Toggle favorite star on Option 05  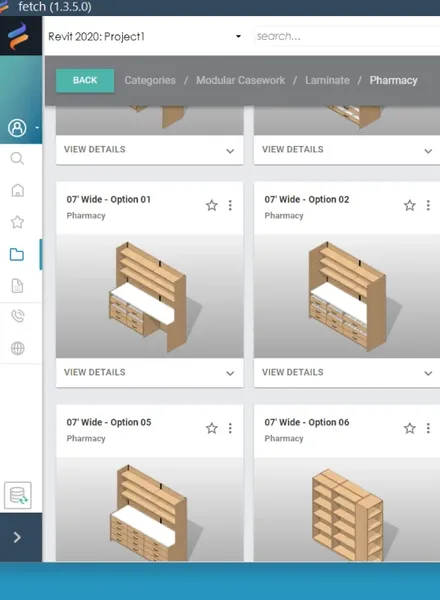pyautogui.click(x=212, y=428)
